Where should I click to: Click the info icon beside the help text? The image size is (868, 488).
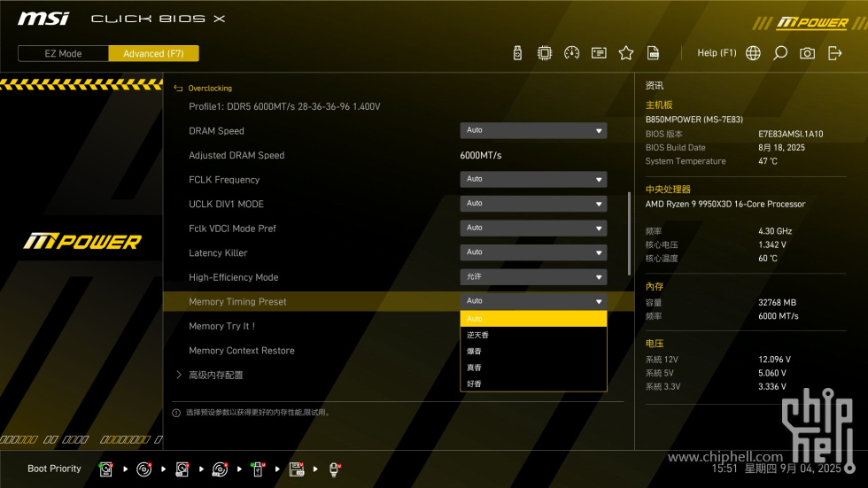[x=176, y=413]
